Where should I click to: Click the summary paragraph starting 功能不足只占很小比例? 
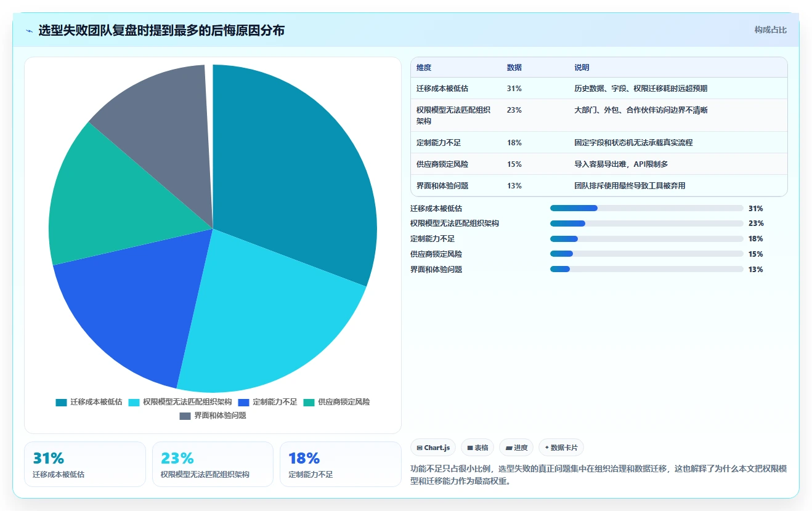point(598,475)
